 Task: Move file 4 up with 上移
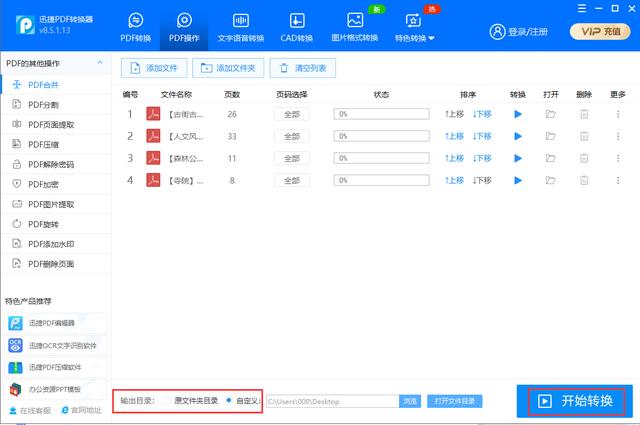tap(454, 180)
